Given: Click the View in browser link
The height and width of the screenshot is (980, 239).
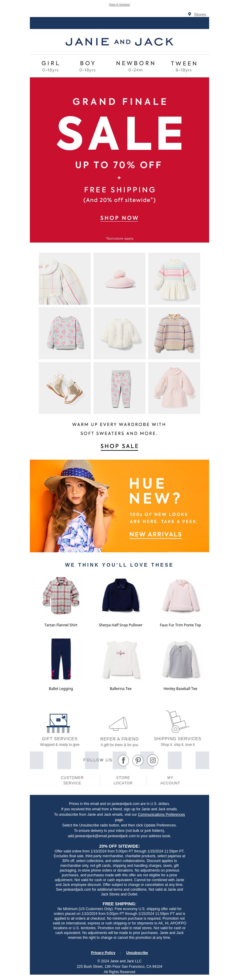Looking at the screenshot, I should pyautogui.click(x=119, y=4).
